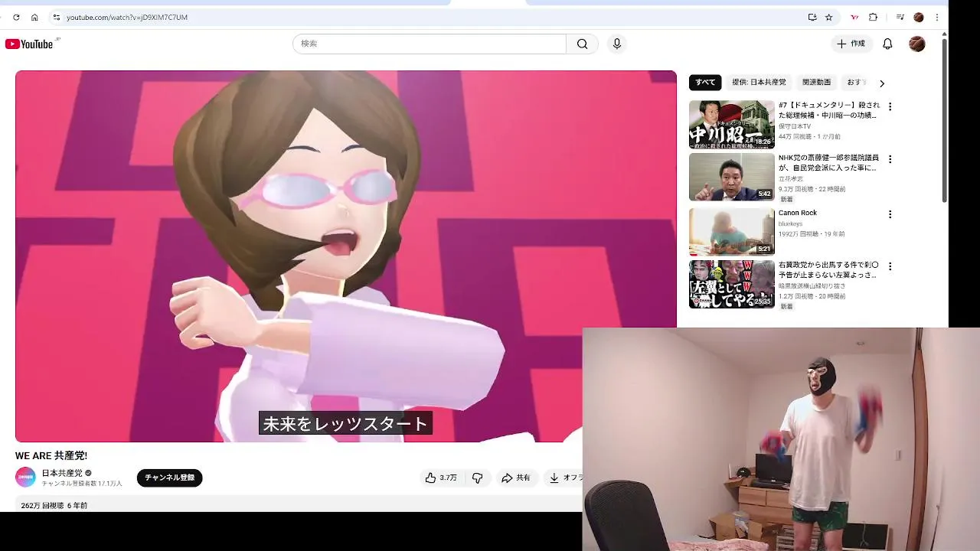
Task: Open options for the NHK党 video
Action: pos(890,159)
